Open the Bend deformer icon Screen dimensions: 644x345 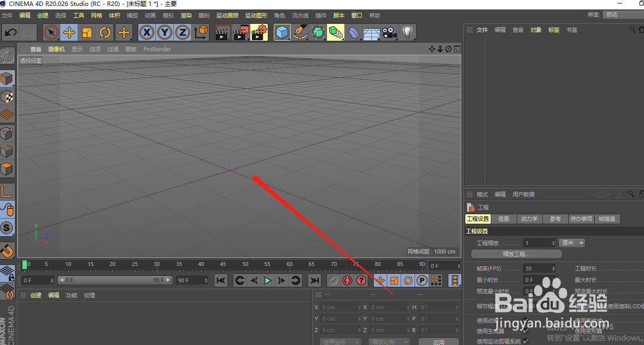tap(354, 33)
